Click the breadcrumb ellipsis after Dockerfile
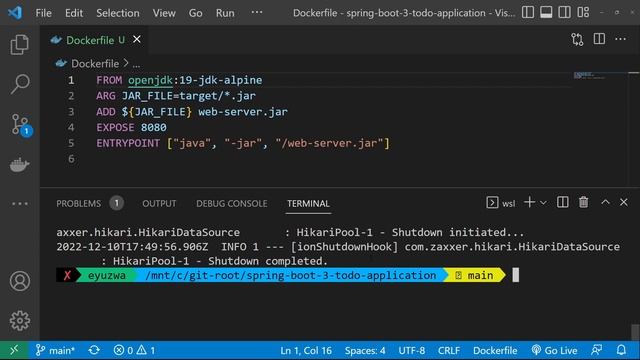This screenshot has height=360, width=640. coord(136,64)
